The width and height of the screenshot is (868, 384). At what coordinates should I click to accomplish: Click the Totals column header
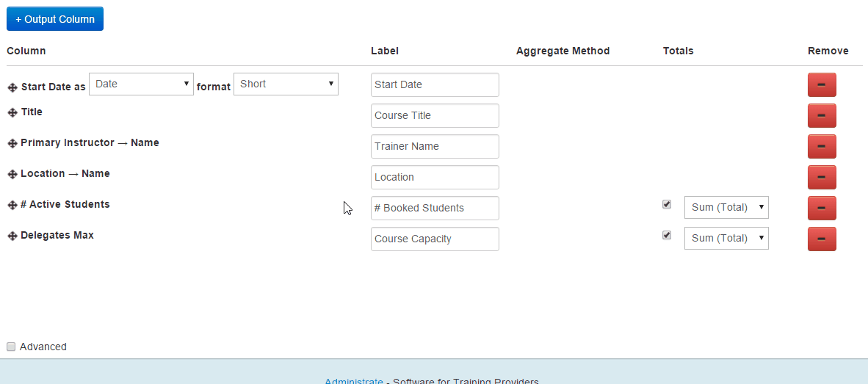pos(678,51)
